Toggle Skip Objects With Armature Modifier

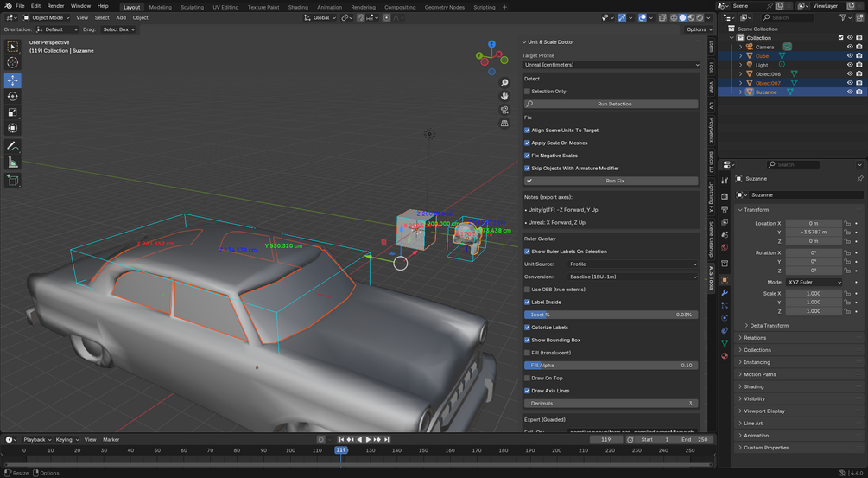[527, 169]
